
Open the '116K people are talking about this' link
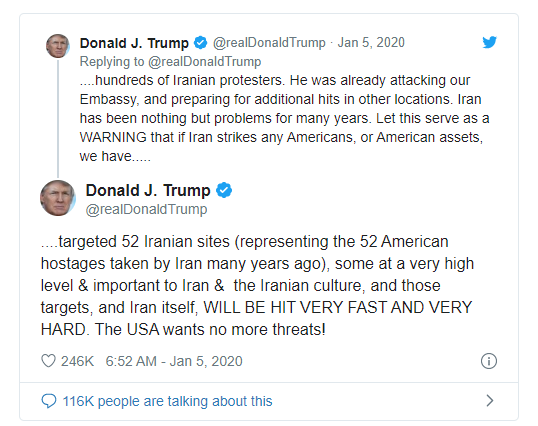tap(167, 401)
